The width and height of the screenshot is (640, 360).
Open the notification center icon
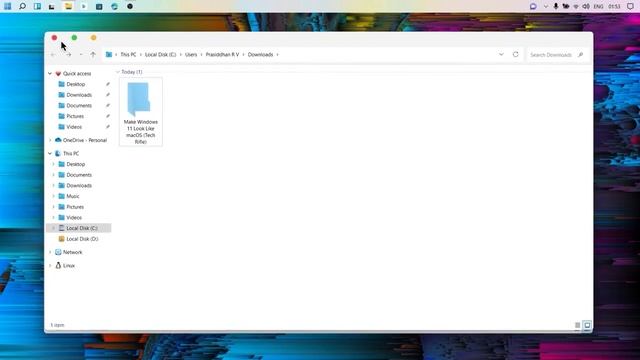[630, 6]
